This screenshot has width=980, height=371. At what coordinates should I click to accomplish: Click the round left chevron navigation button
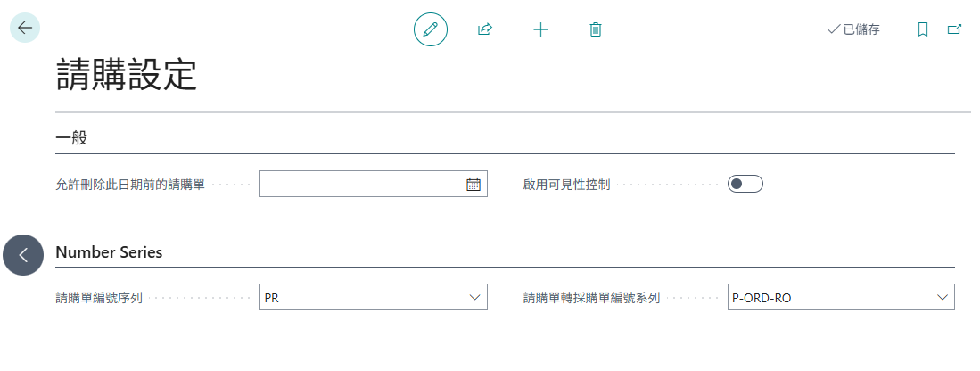pyautogui.click(x=23, y=255)
